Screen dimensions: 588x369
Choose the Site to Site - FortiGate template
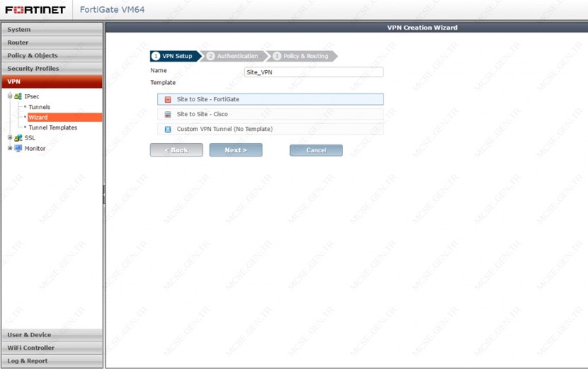point(270,99)
